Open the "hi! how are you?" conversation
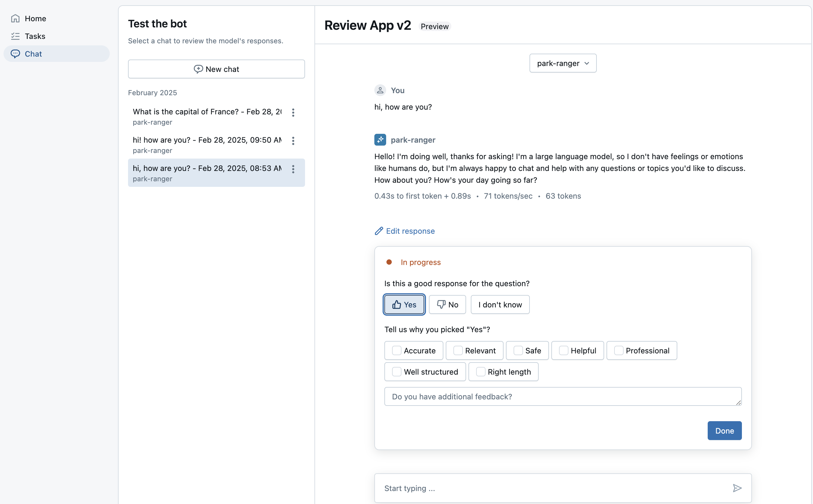Screen dimensions: 813x504 pos(207,145)
